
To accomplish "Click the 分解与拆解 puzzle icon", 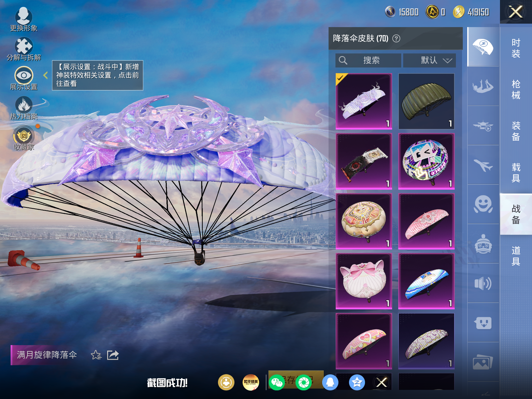I will click(24, 46).
